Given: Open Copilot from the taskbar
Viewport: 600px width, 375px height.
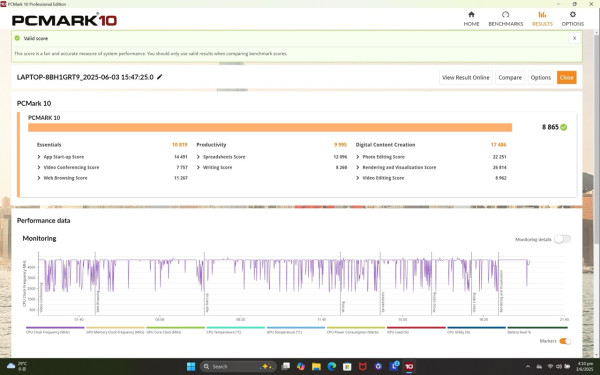Looking at the screenshot, I should pyautogui.click(x=301, y=366).
